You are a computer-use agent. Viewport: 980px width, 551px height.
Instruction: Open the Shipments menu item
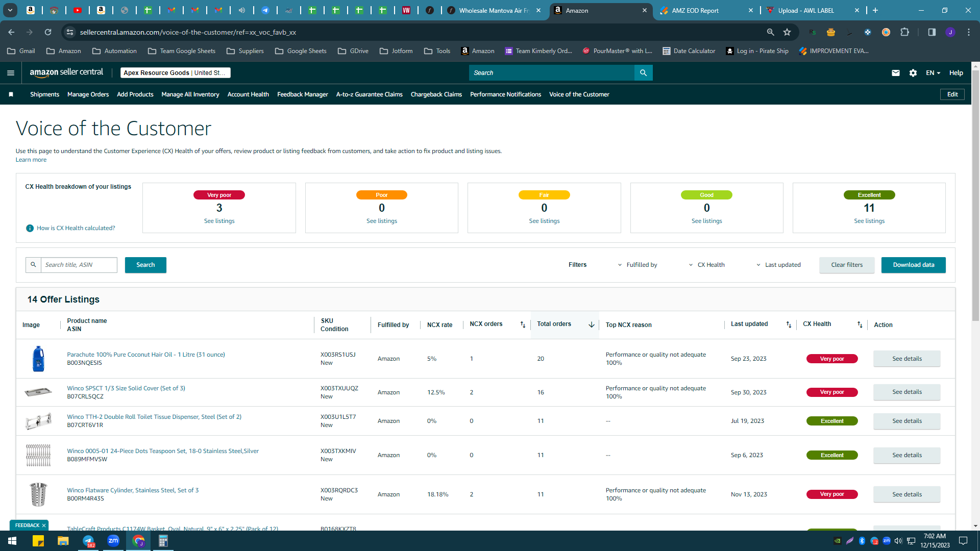pyautogui.click(x=44, y=94)
